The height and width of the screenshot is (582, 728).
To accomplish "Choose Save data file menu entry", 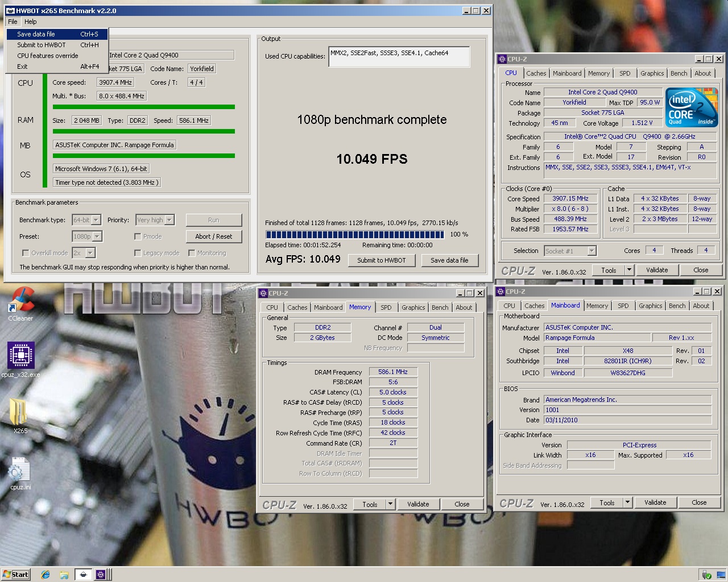I will click(x=57, y=34).
